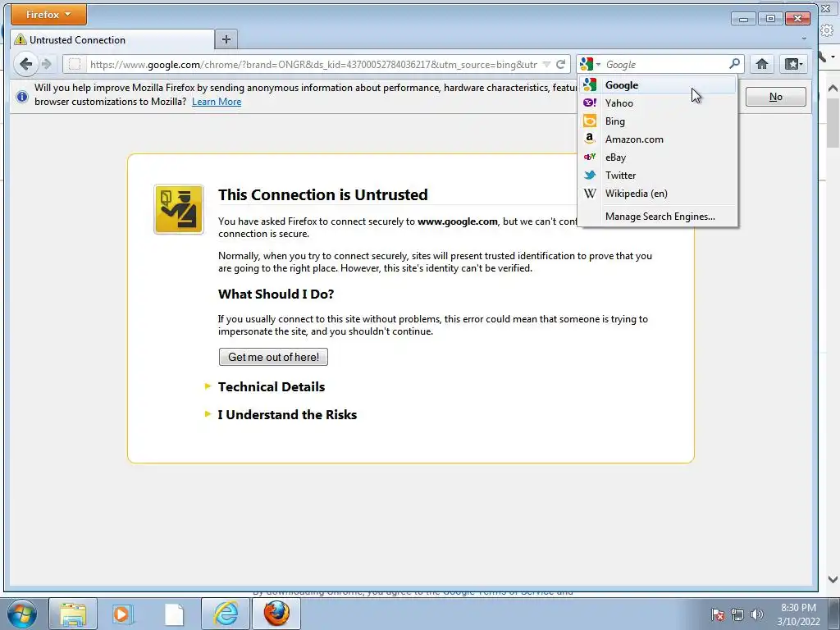Select Wikipedia (en) search engine
This screenshot has width=840, height=630.
point(658,194)
